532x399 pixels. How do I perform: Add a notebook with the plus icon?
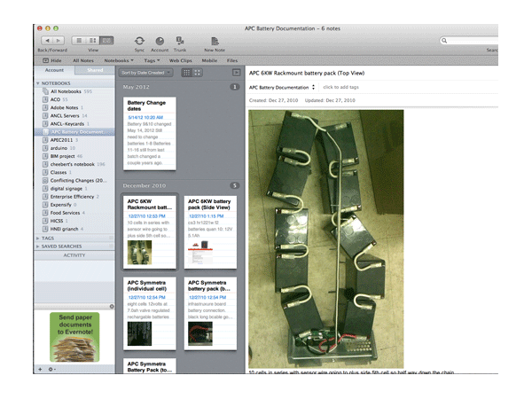40,369
